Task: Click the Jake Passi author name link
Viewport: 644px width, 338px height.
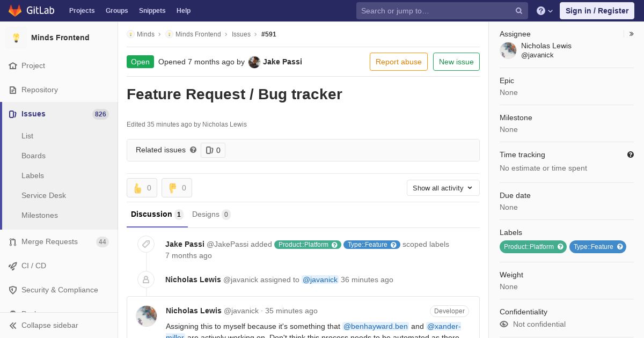Action: tap(282, 62)
